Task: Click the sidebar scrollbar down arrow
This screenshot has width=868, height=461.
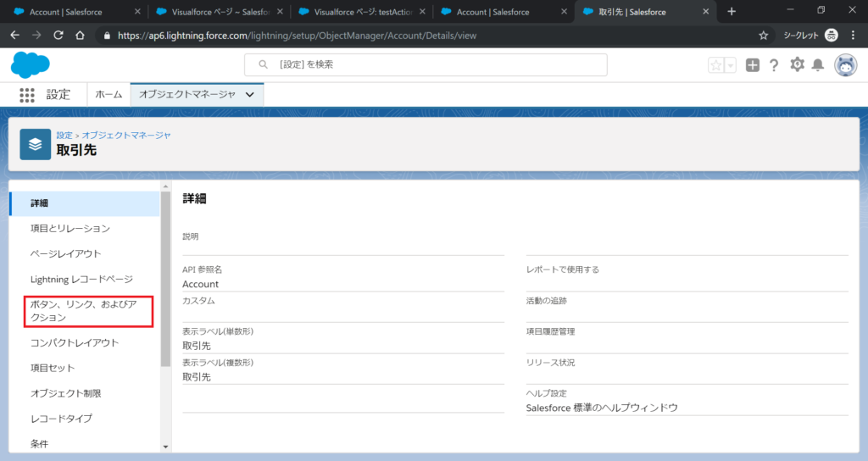Action: pos(165,447)
